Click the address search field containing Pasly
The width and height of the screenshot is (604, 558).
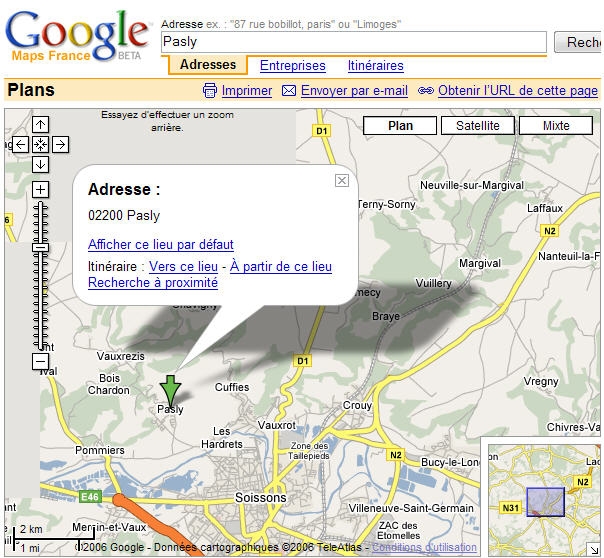[354, 42]
